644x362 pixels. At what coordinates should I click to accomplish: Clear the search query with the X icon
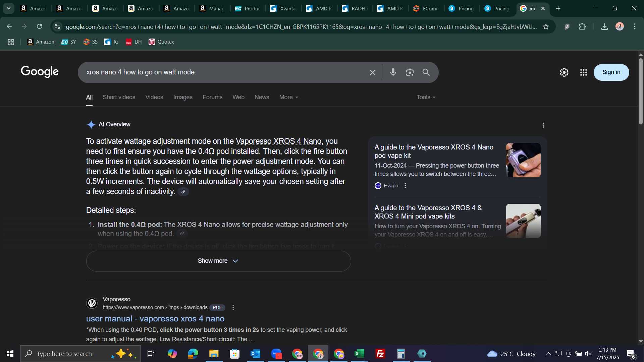(372, 72)
